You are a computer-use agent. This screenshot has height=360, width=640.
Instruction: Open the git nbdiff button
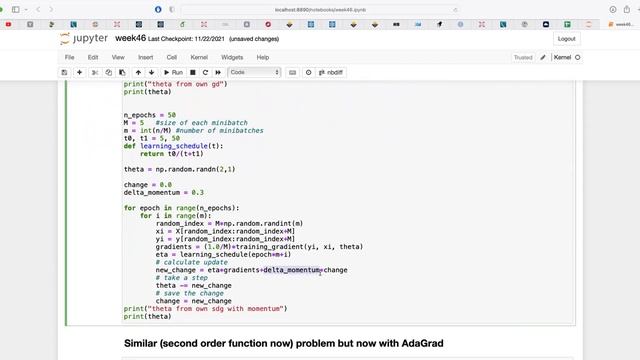(x=331, y=72)
